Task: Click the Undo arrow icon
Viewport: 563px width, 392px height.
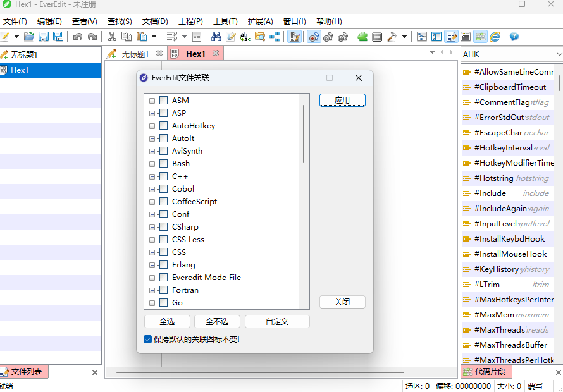Action: click(78, 37)
